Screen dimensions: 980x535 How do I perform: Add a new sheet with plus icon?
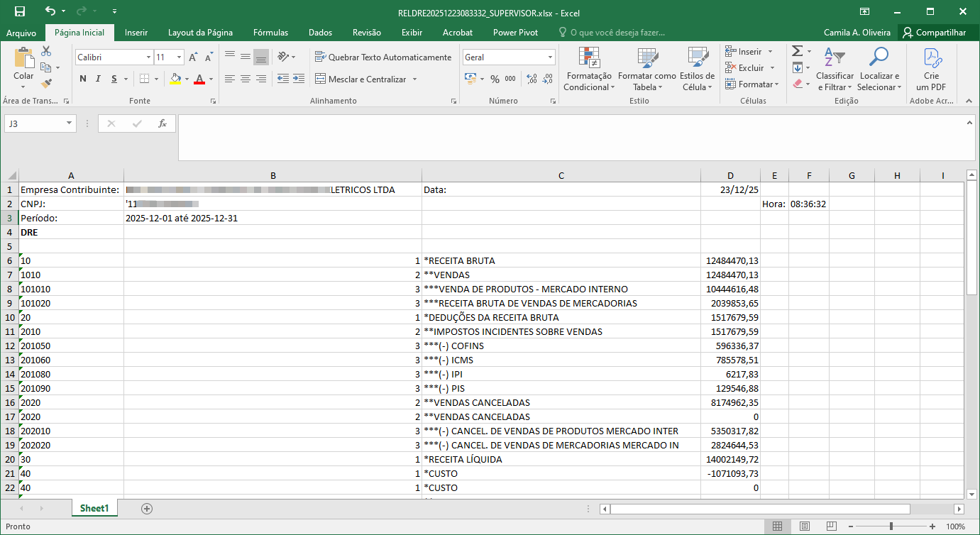(147, 508)
